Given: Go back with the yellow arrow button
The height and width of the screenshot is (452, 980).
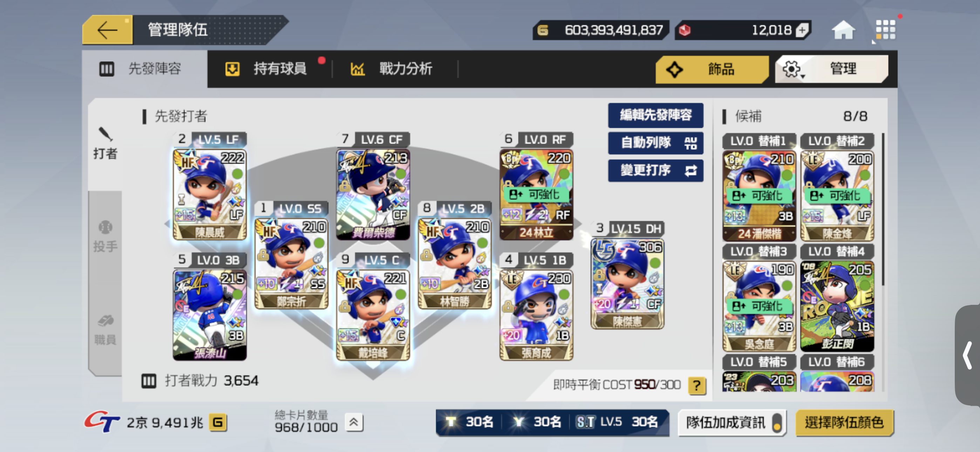Looking at the screenshot, I should tap(107, 30).
